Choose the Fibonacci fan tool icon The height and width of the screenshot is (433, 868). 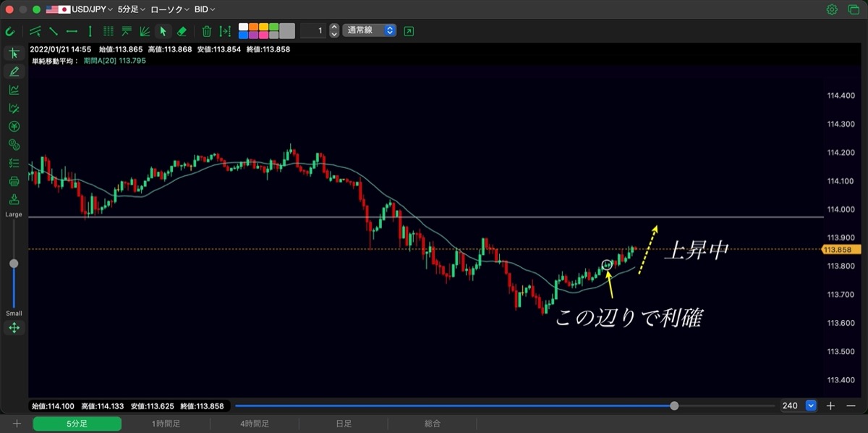145,31
